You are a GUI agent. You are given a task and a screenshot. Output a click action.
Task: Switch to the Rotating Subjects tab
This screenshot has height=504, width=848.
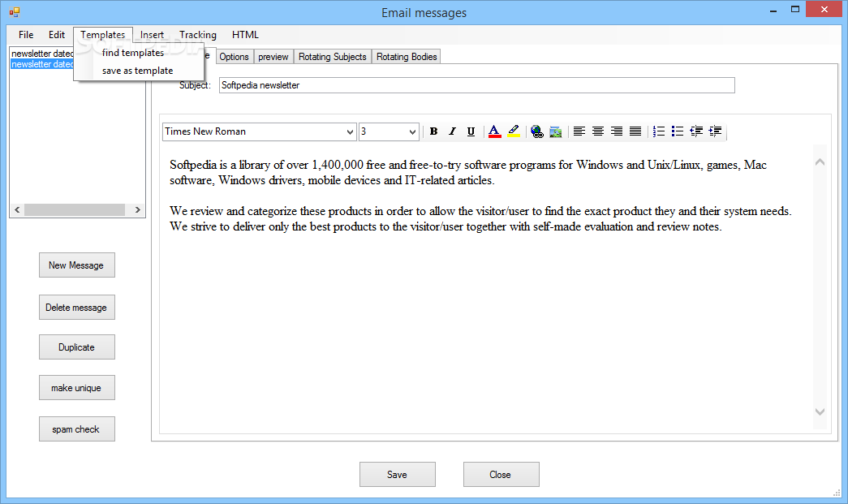tap(333, 57)
